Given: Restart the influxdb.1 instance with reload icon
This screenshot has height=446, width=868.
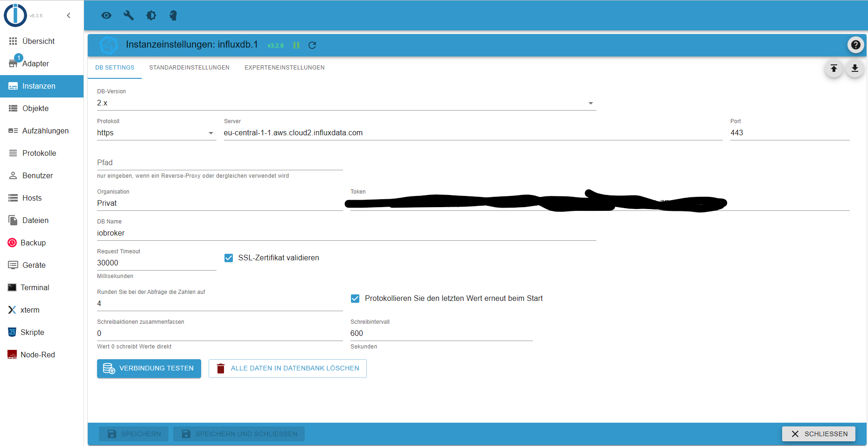Looking at the screenshot, I should click(x=312, y=45).
